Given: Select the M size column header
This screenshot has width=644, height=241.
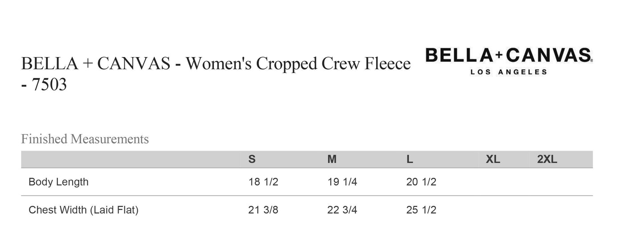Looking at the screenshot, I should (332, 159).
